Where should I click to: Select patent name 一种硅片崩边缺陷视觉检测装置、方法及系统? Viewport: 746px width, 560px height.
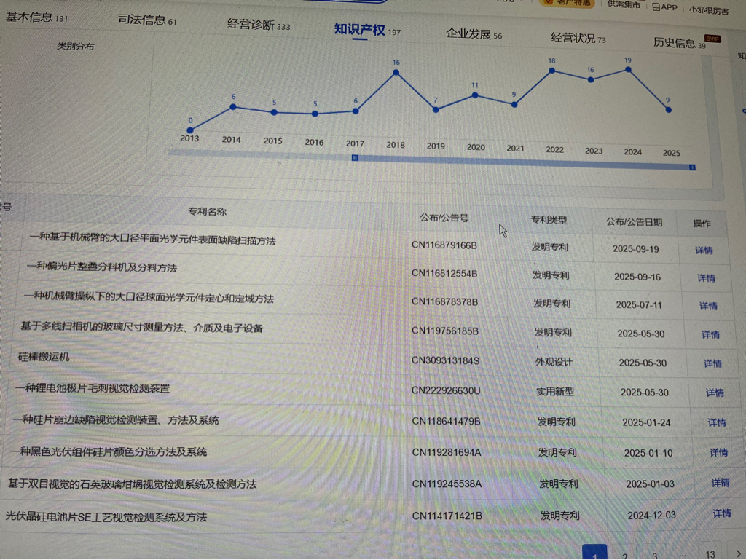point(116,419)
